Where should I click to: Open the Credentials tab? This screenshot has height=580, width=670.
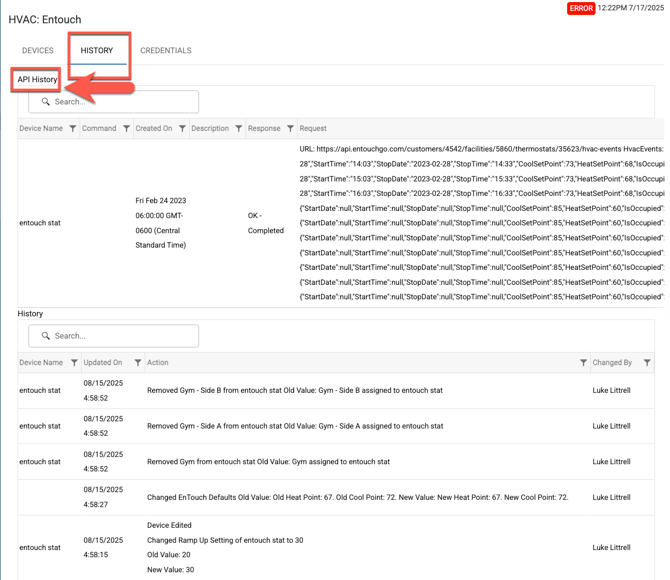click(166, 50)
